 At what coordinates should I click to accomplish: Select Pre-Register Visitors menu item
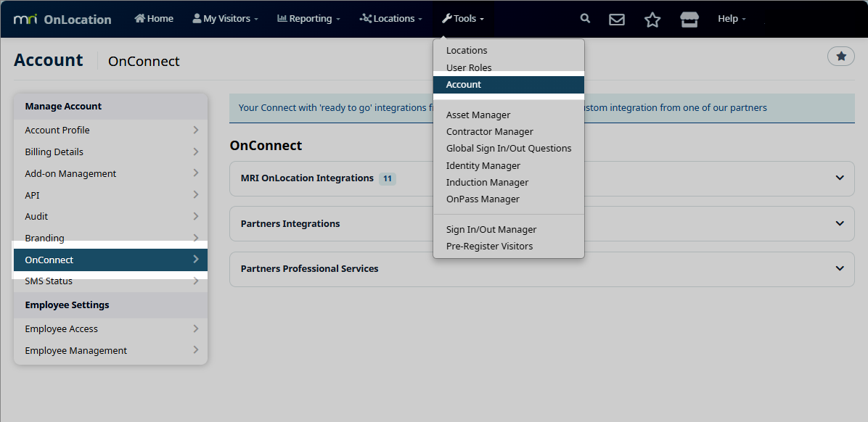click(489, 246)
